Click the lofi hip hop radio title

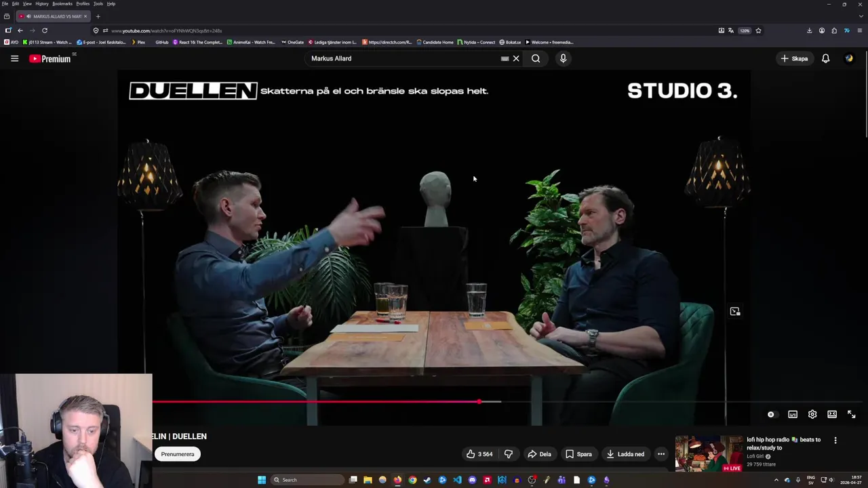point(784,444)
